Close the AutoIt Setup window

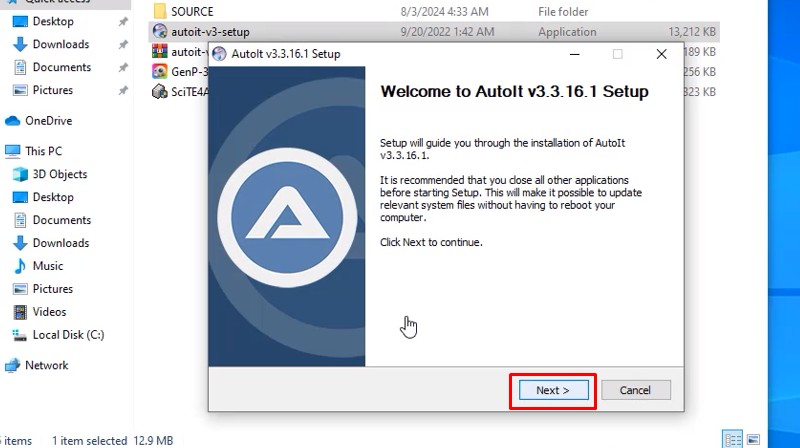pos(661,54)
